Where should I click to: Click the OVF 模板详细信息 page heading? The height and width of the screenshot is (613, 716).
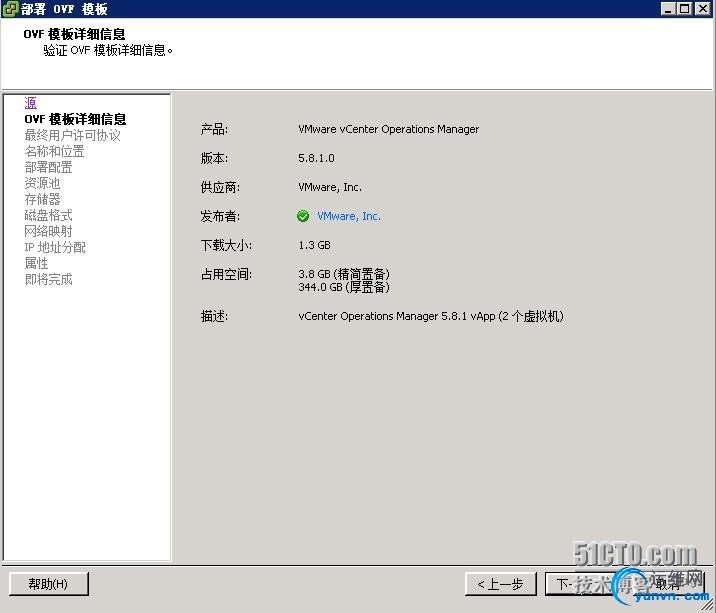tap(74, 34)
